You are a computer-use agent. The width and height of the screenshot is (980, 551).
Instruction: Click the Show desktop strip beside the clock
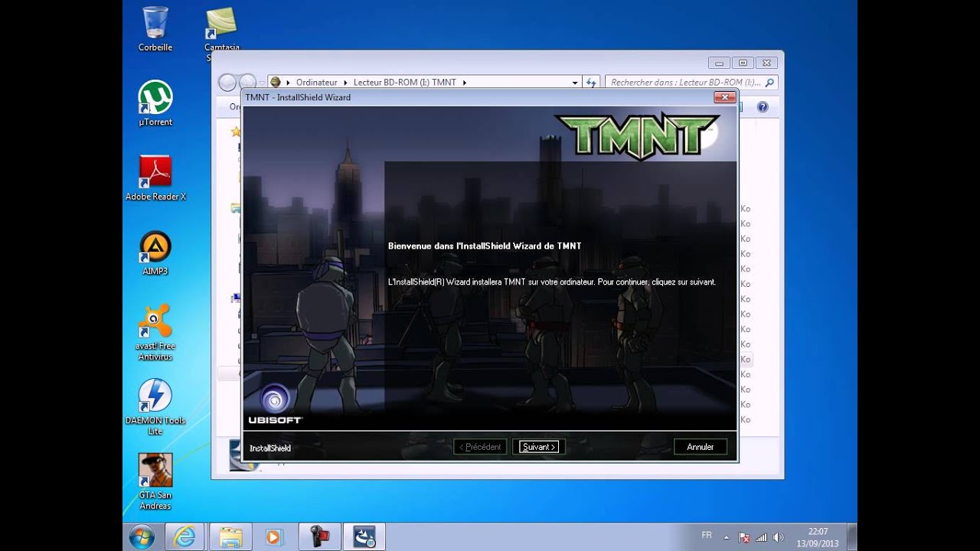852,537
